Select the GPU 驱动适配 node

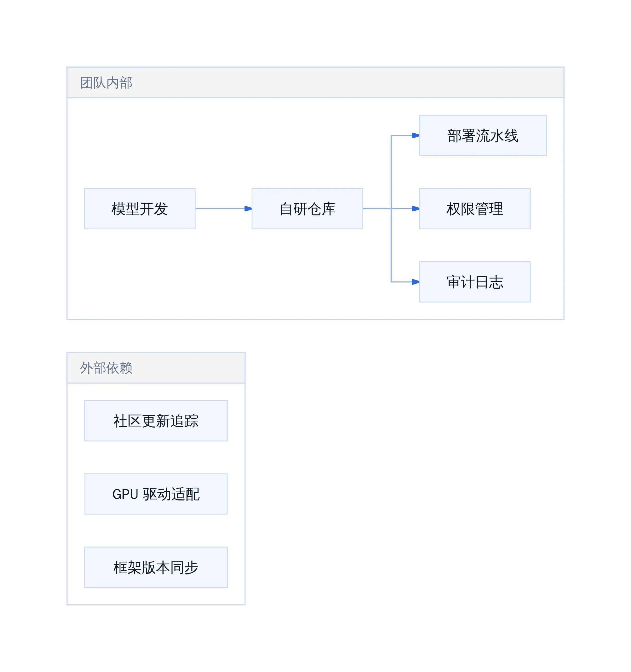[156, 494]
